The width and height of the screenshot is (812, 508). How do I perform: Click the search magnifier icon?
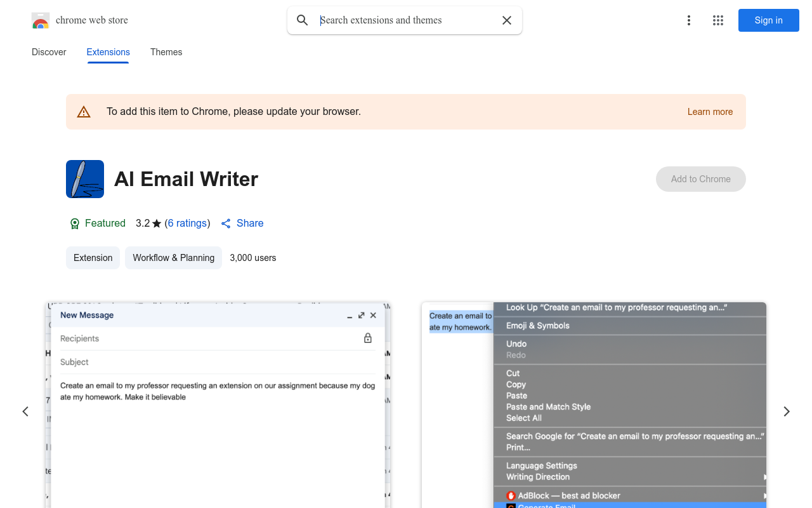click(x=303, y=20)
